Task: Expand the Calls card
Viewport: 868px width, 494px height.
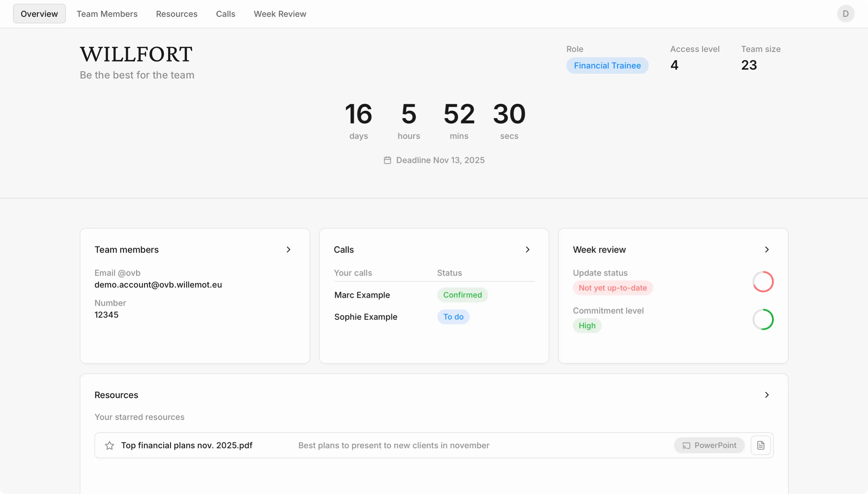Action: (527, 249)
